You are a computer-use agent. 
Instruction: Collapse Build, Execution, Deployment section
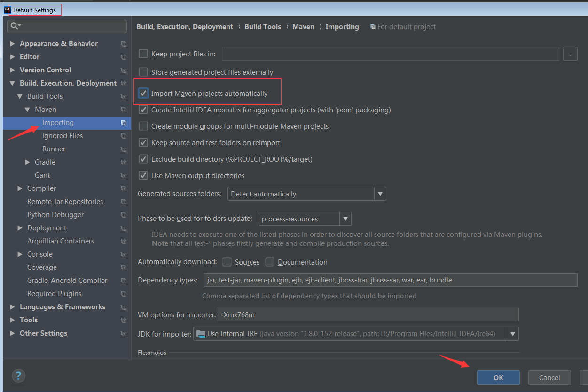pyautogui.click(x=13, y=83)
